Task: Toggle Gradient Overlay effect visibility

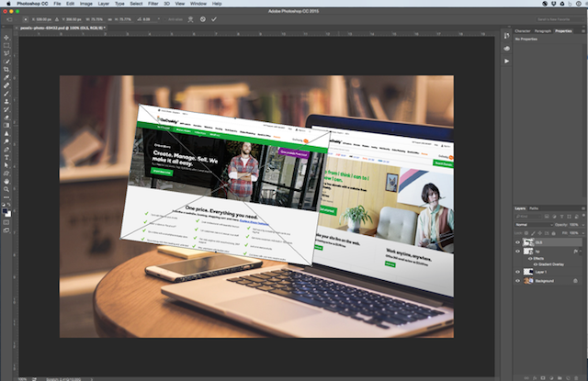Action: click(x=536, y=264)
